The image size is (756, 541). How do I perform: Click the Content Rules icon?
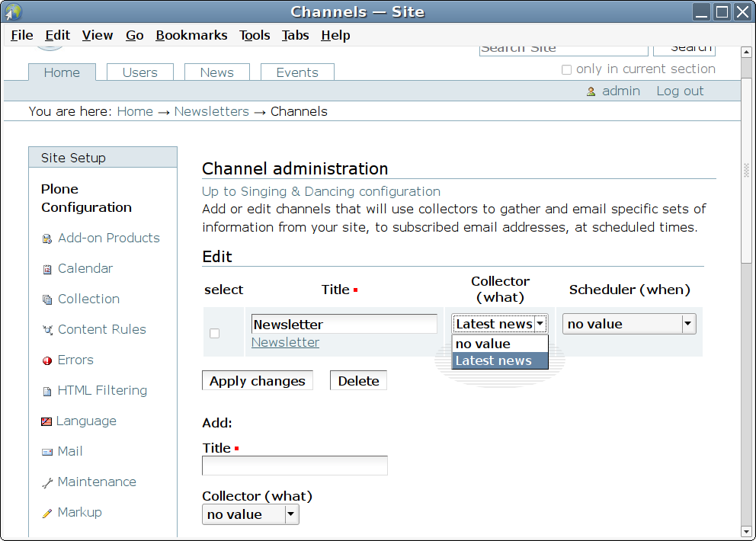tap(47, 330)
